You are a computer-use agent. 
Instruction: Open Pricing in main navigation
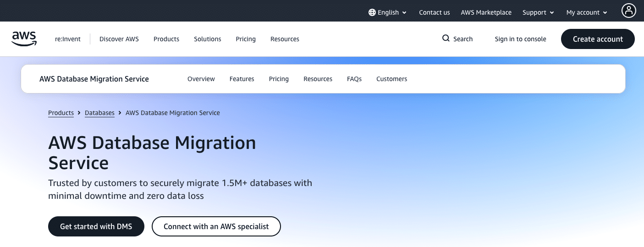click(246, 39)
